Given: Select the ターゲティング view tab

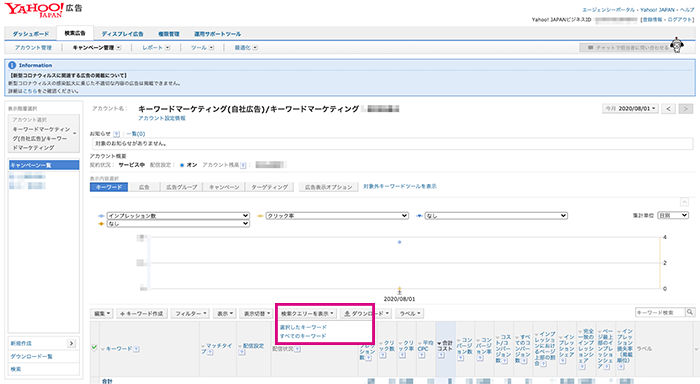Looking at the screenshot, I should pos(269,187).
